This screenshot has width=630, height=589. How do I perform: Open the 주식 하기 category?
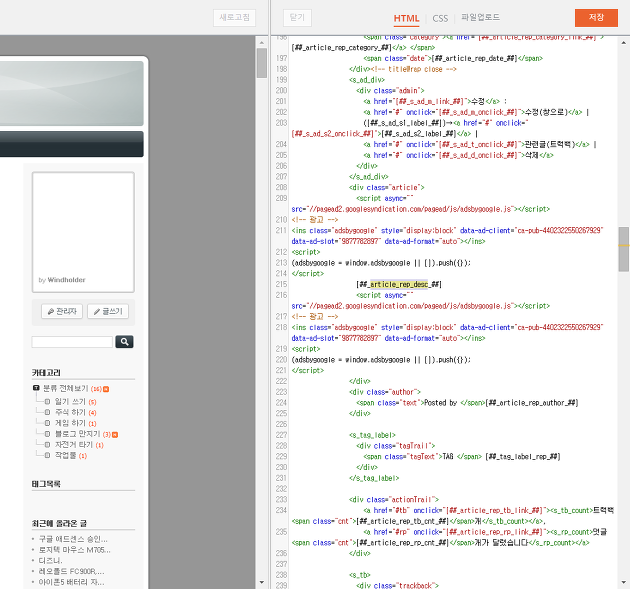pyautogui.click(x=70, y=413)
